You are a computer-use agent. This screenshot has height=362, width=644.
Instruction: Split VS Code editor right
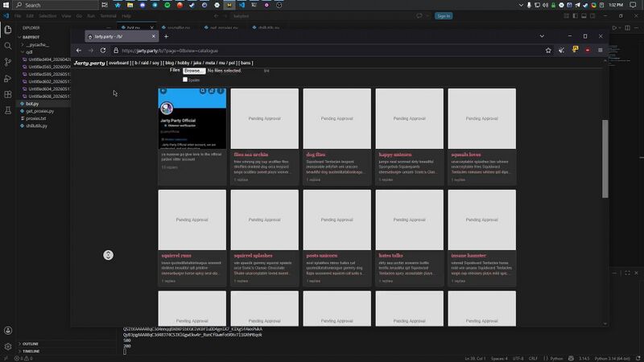point(628,28)
